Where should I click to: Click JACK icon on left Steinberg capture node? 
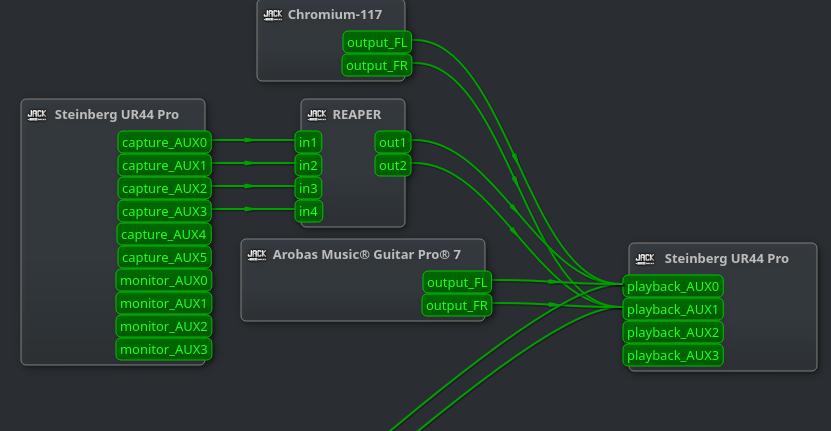point(37,115)
